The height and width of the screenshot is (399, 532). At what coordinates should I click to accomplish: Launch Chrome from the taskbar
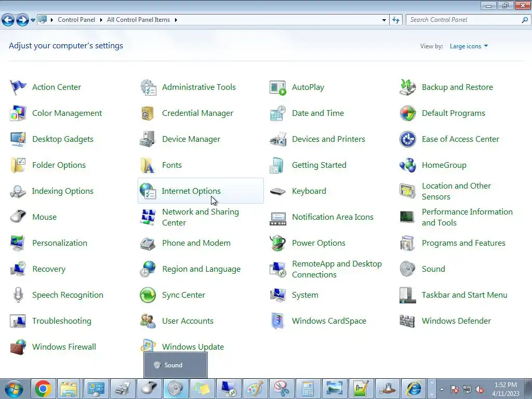click(x=43, y=389)
